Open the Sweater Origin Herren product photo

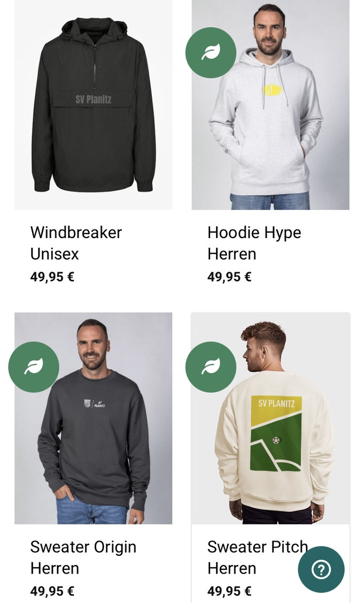[94, 418]
